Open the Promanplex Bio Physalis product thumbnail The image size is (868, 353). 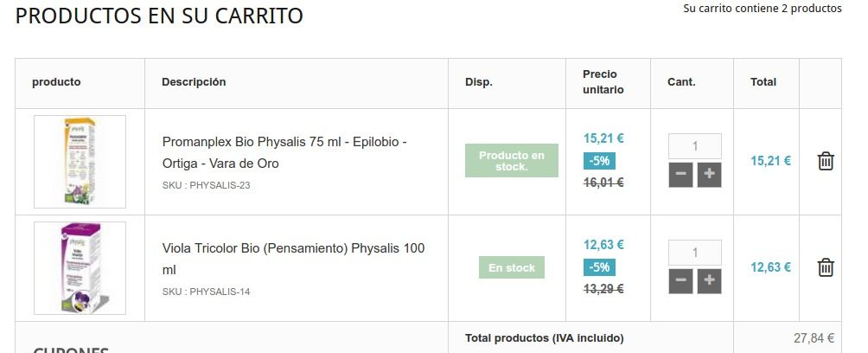80,162
